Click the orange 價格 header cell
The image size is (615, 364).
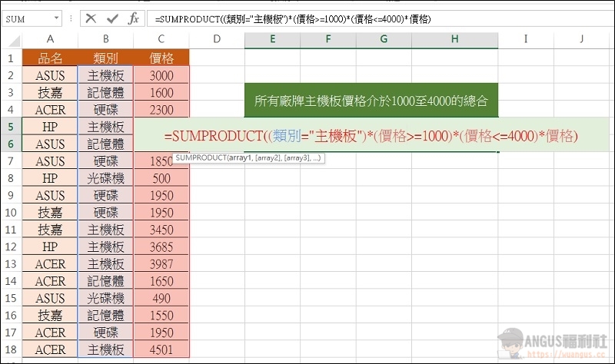click(x=161, y=58)
